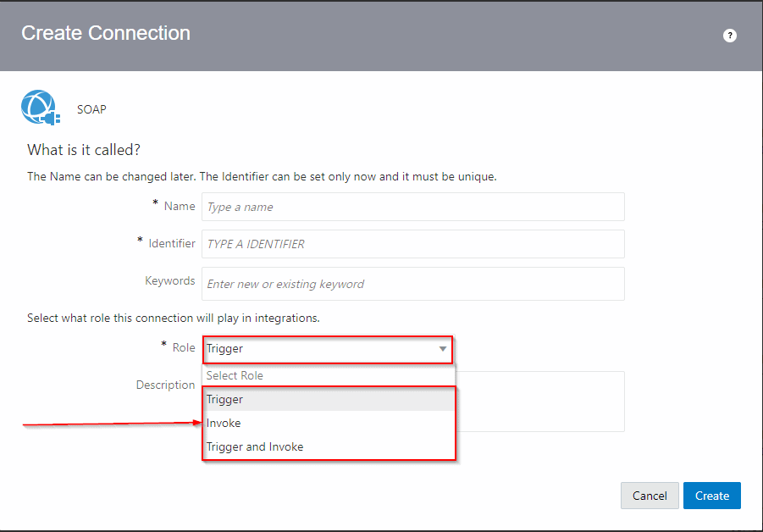763x532 pixels.
Task: Open the Role combo box showing Trigger
Action: 322,349
